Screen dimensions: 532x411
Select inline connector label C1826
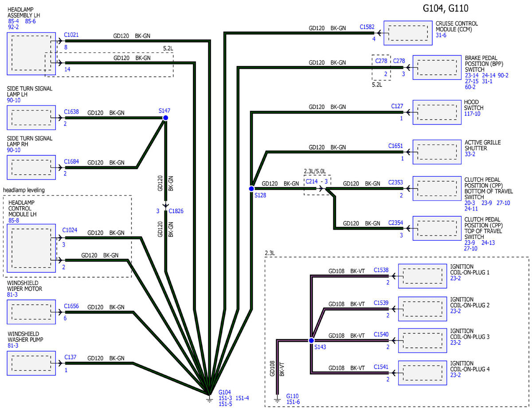click(x=176, y=211)
